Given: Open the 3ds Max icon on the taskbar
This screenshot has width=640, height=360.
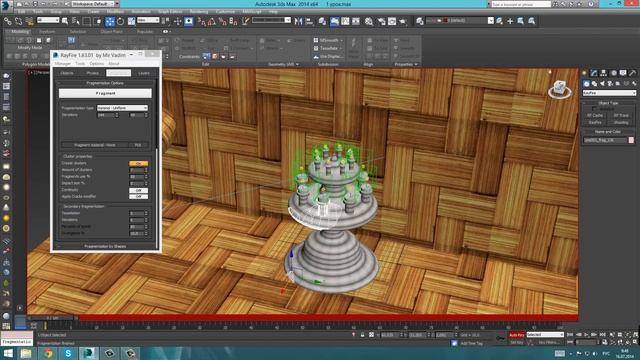Looking at the screenshot, I should (x=89, y=353).
